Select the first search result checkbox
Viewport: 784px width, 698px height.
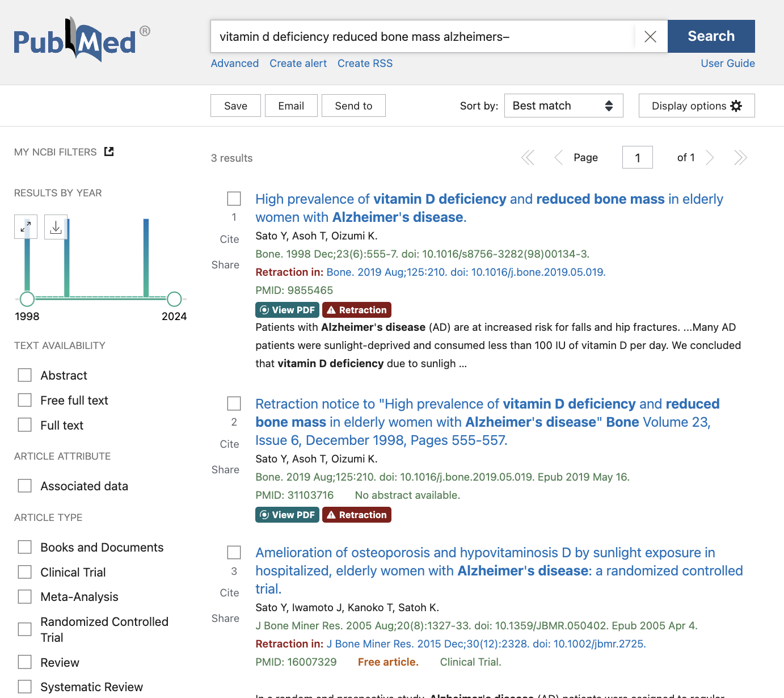tap(234, 199)
